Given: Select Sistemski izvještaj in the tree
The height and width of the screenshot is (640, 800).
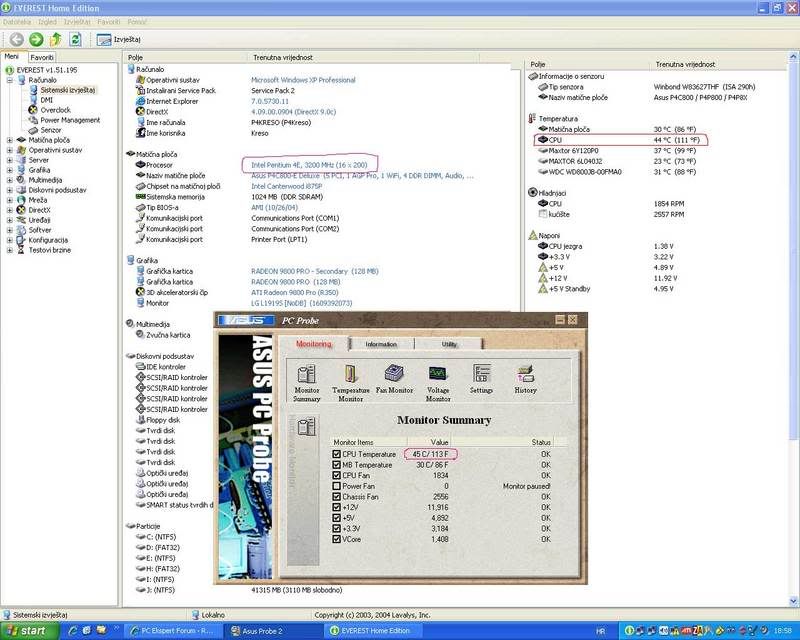Looking at the screenshot, I should pyautogui.click(x=68, y=90).
